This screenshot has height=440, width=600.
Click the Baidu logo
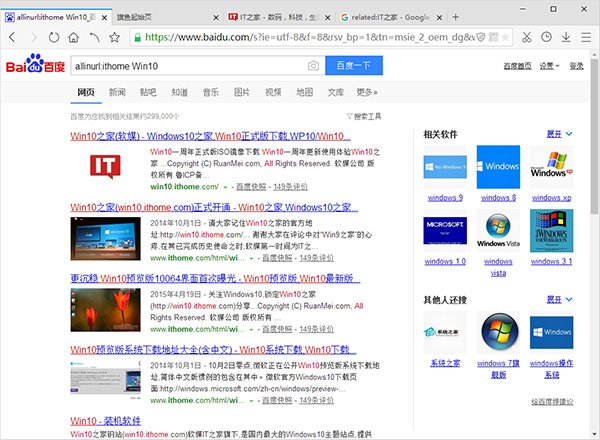(x=34, y=65)
